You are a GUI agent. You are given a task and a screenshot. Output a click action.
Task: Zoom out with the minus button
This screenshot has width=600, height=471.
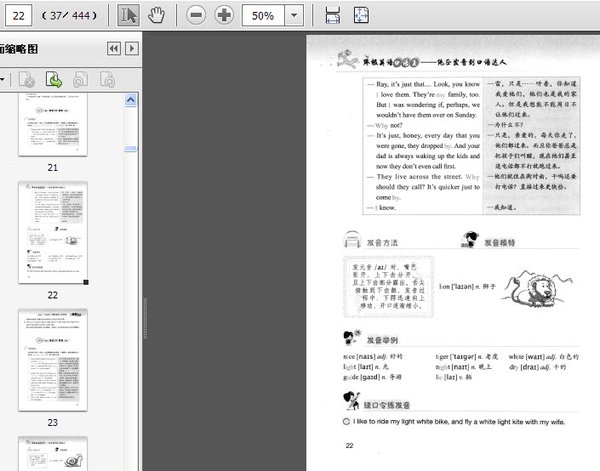tap(196, 15)
